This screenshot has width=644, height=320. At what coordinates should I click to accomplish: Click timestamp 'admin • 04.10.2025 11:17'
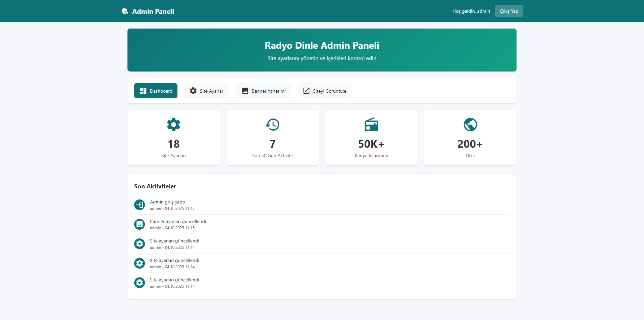(x=172, y=209)
